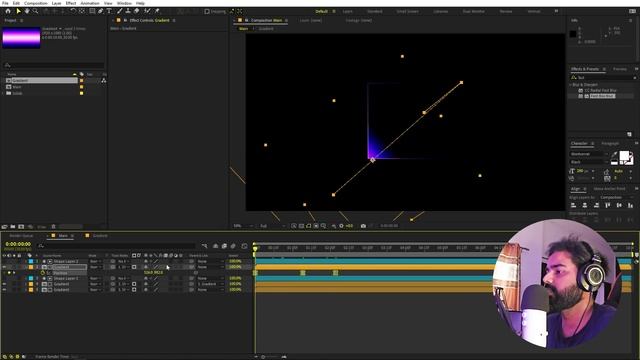Open parent dropdown showing 3. Gradient
Image resolution: width=640 pixels, height=360 pixels.
pos(210,284)
